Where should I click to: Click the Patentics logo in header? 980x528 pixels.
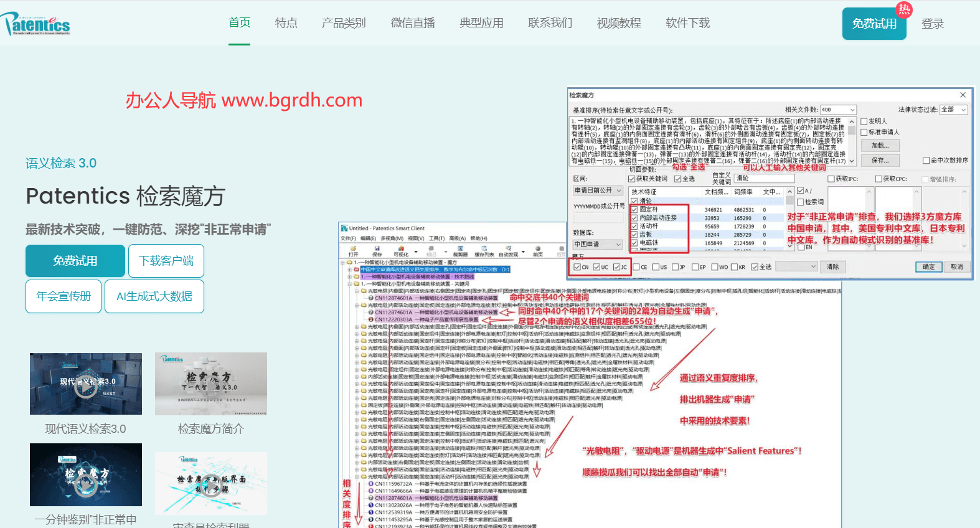[36, 24]
